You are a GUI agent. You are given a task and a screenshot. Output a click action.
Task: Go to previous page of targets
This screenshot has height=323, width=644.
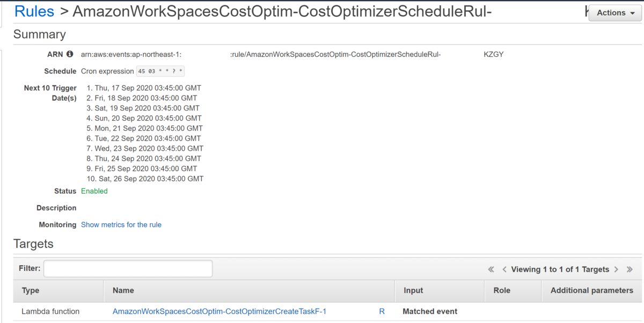coord(504,269)
